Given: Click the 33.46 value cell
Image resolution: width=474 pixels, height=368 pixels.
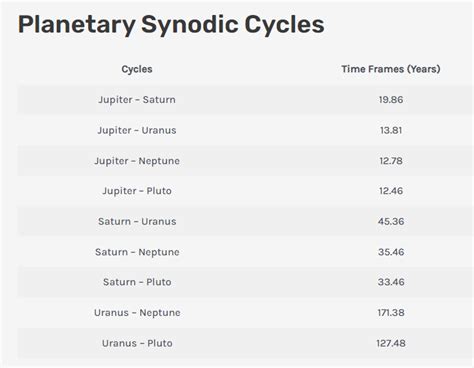Looking at the screenshot, I should (391, 282).
